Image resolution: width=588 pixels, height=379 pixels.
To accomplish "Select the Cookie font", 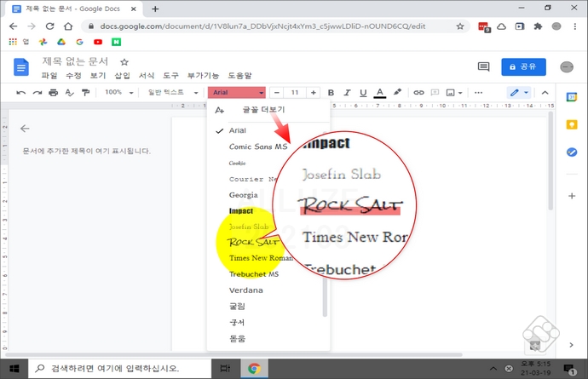I will tap(237, 163).
